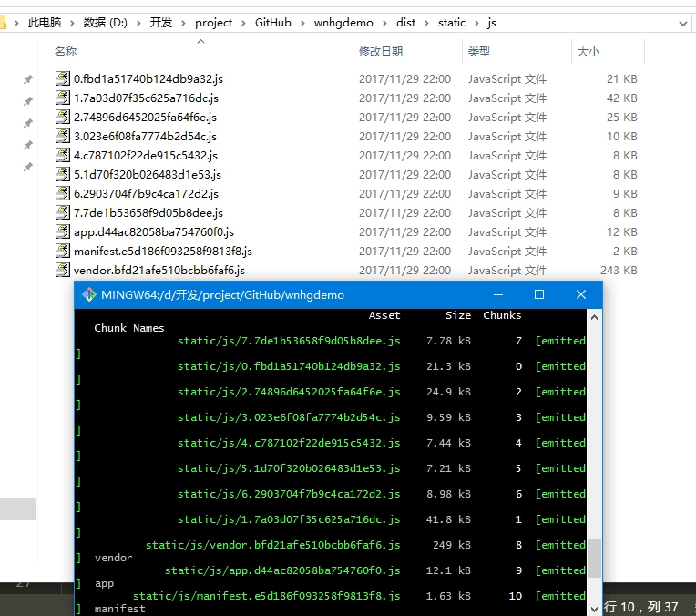Go to wnhgdemo folder in breadcrumb path
Image resolution: width=696 pixels, height=616 pixels.
343,23
